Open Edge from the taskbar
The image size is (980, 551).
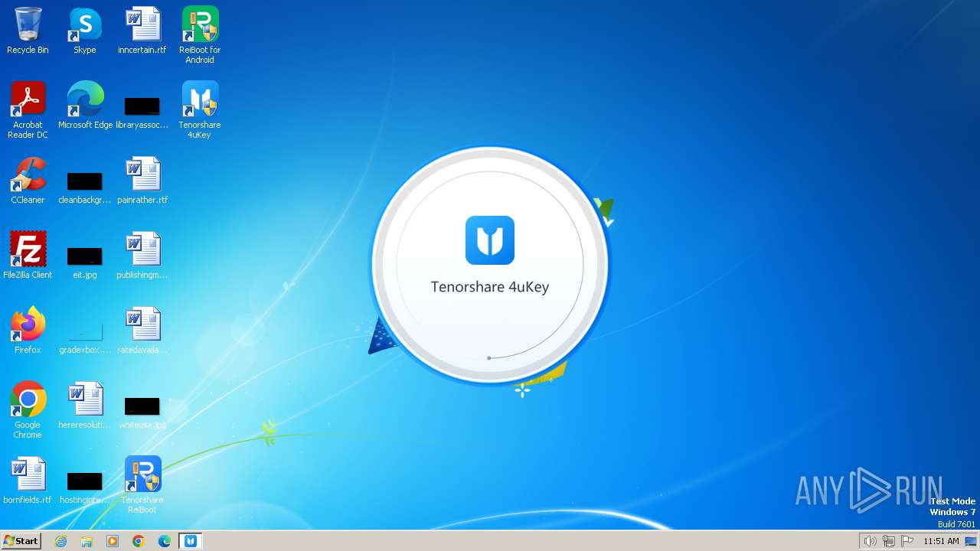click(x=165, y=541)
